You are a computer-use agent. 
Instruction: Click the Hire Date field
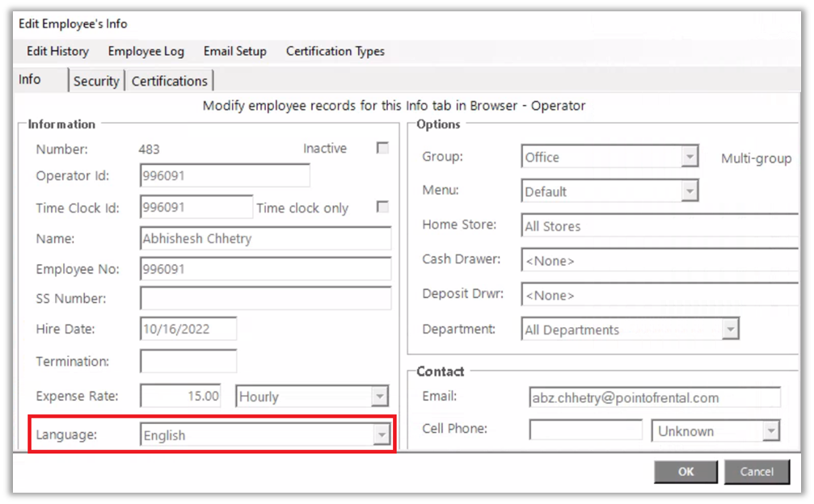click(x=188, y=329)
